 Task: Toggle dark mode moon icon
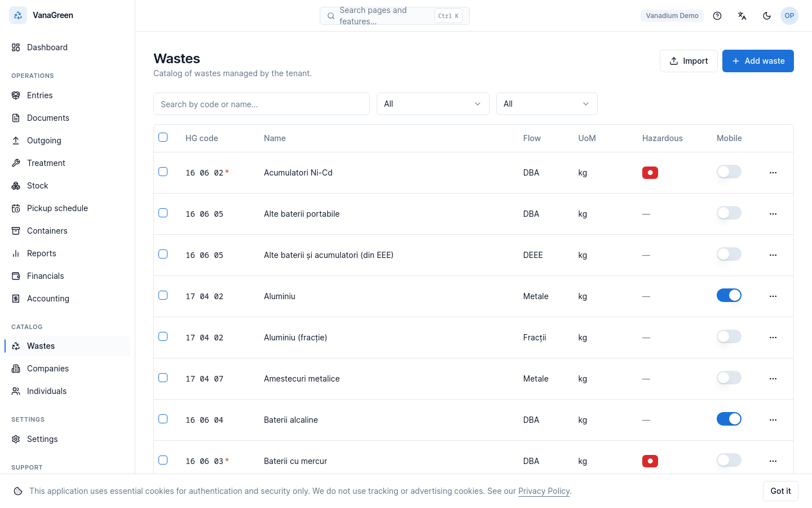point(767,16)
